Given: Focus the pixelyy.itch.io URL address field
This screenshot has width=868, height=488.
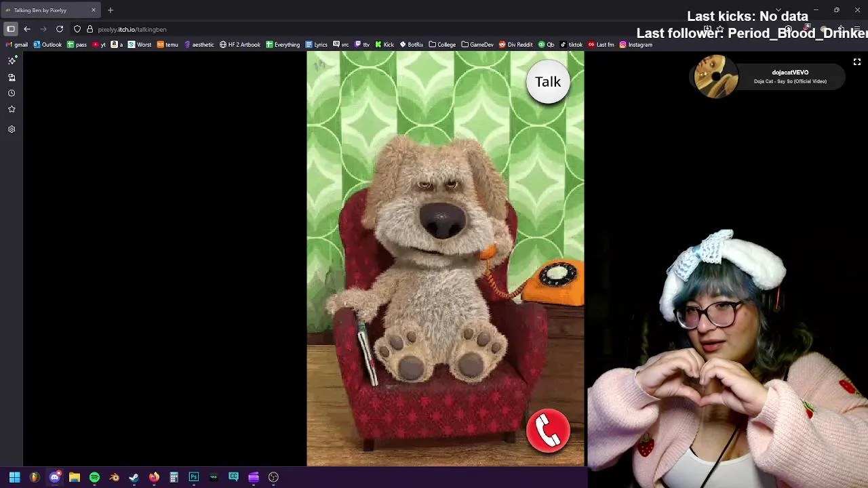Looking at the screenshot, I should coord(132,29).
